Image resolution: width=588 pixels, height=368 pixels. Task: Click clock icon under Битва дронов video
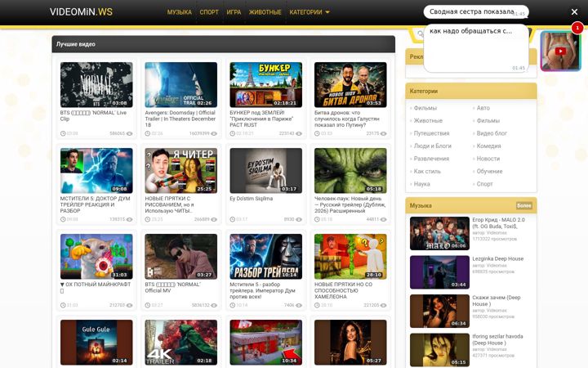tap(317, 133)
